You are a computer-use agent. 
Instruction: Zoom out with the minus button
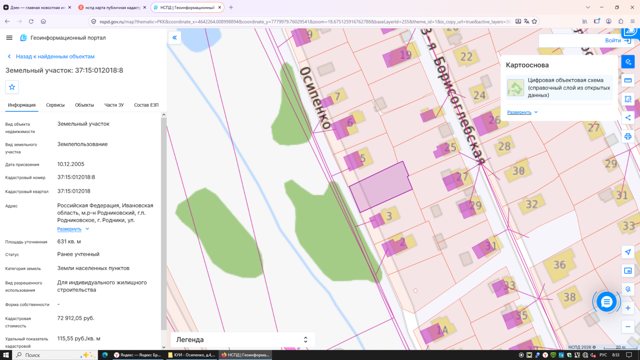[x=628, y=327]
